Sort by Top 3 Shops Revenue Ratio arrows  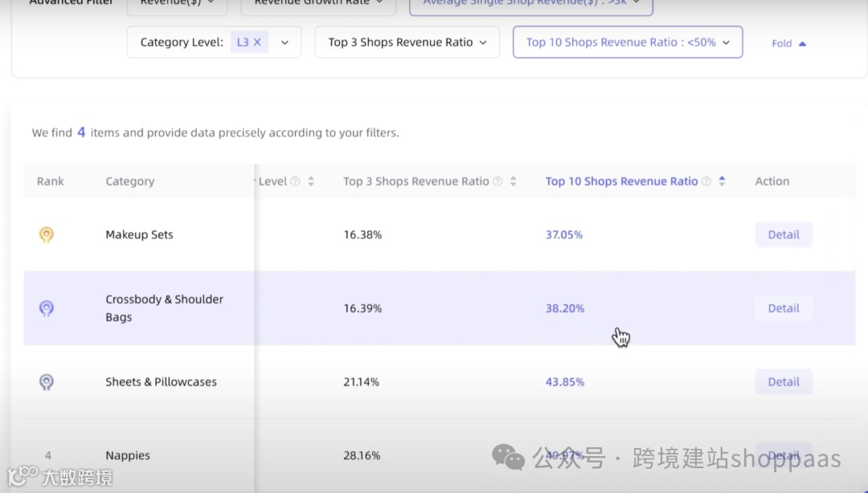click(514, 181)
